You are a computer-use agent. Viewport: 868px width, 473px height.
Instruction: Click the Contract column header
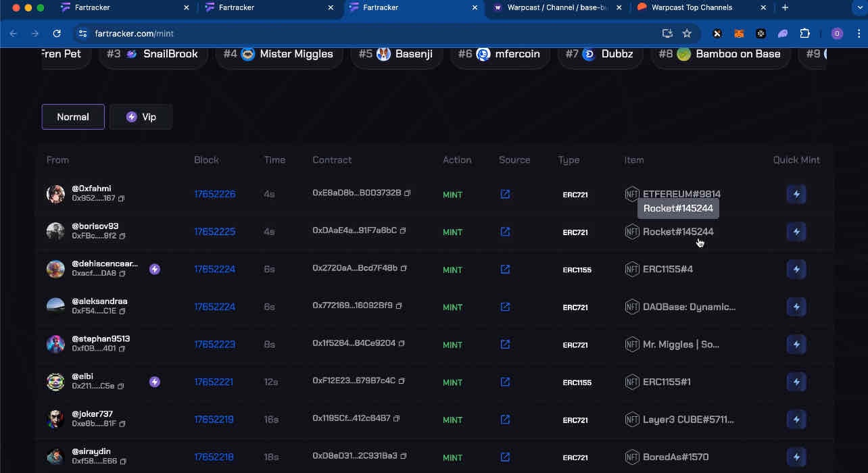tap(332, 160)
